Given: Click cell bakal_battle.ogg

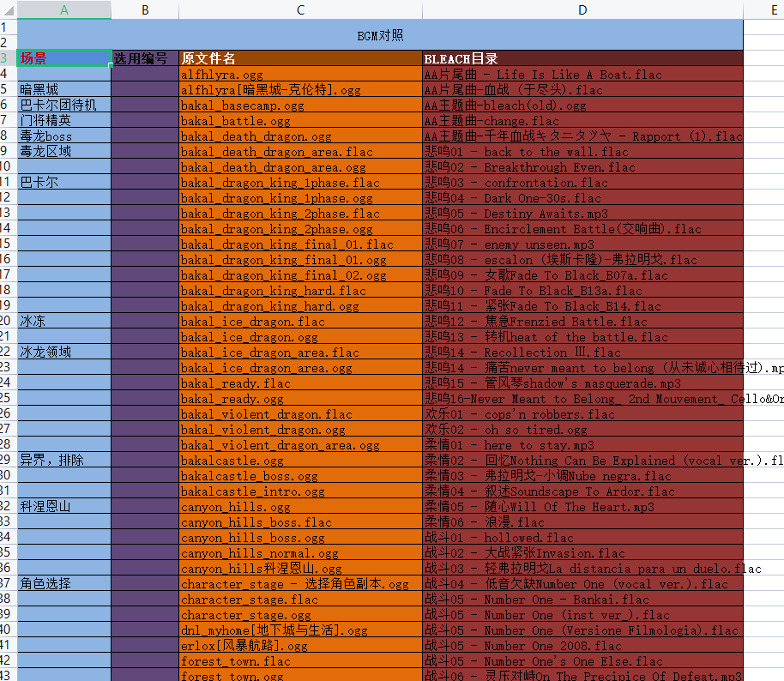Looking at the screenshot, I should point(300,120).
